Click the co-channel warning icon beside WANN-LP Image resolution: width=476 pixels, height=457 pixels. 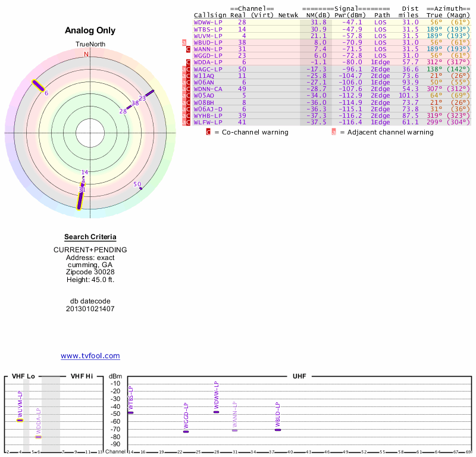(189, 49)
